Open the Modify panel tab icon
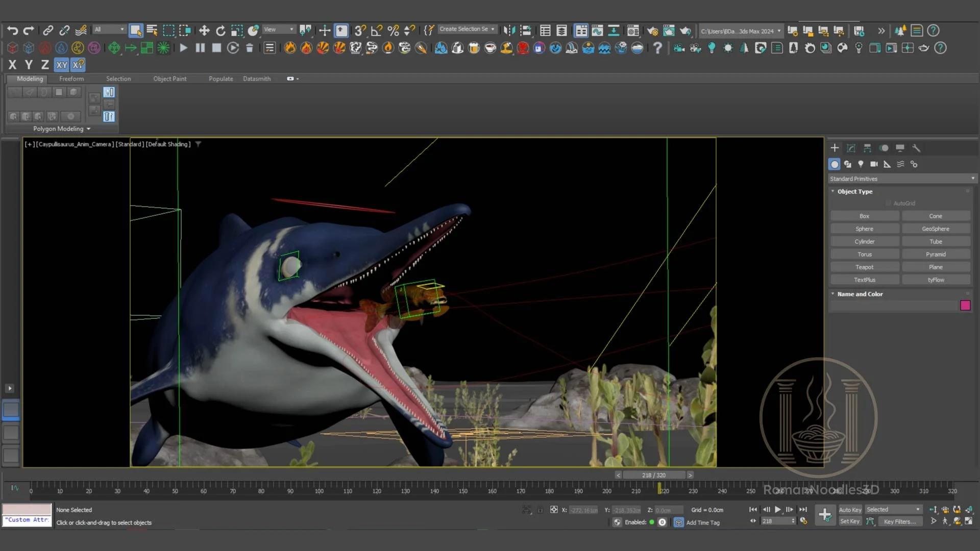The width and height of the screenshot is (980, 551). [851, 148]
